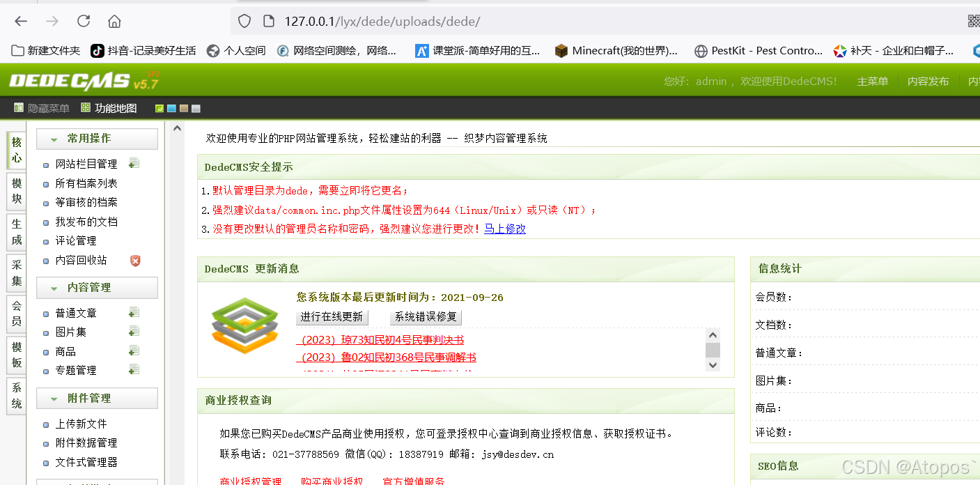Open 新建文件夹 bookmark folder
Viewport: 980px width, 485px height.
46,51
